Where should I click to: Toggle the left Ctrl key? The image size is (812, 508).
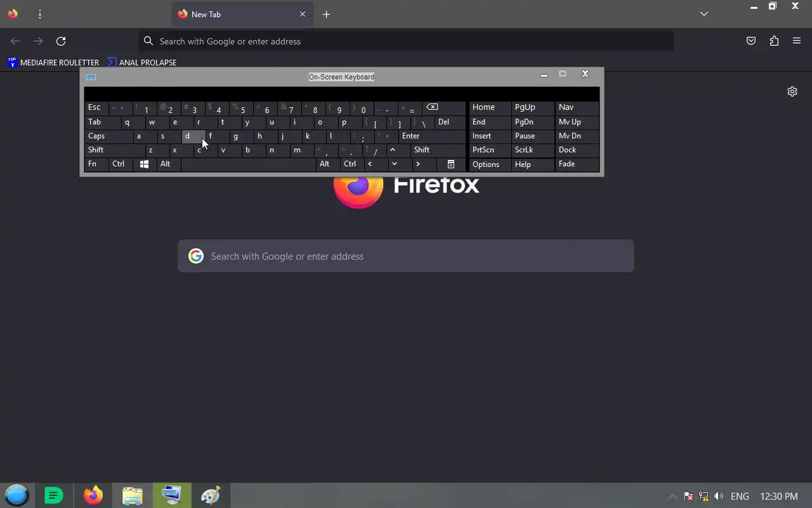121,164
